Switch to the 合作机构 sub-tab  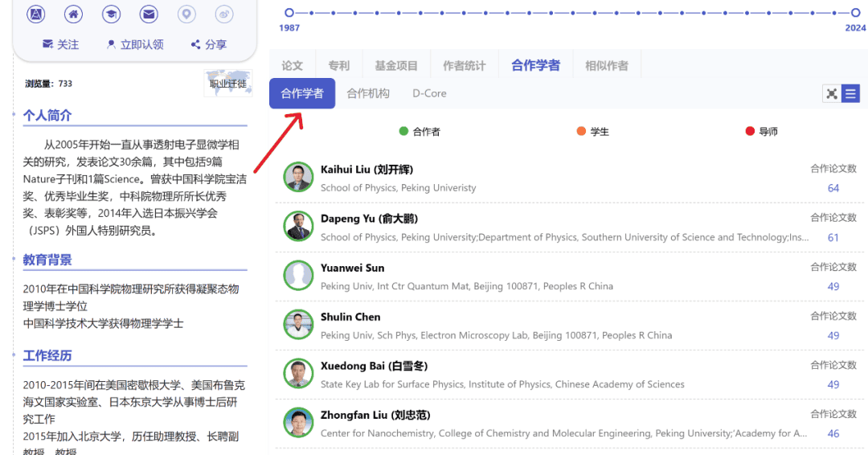[368, 93]
